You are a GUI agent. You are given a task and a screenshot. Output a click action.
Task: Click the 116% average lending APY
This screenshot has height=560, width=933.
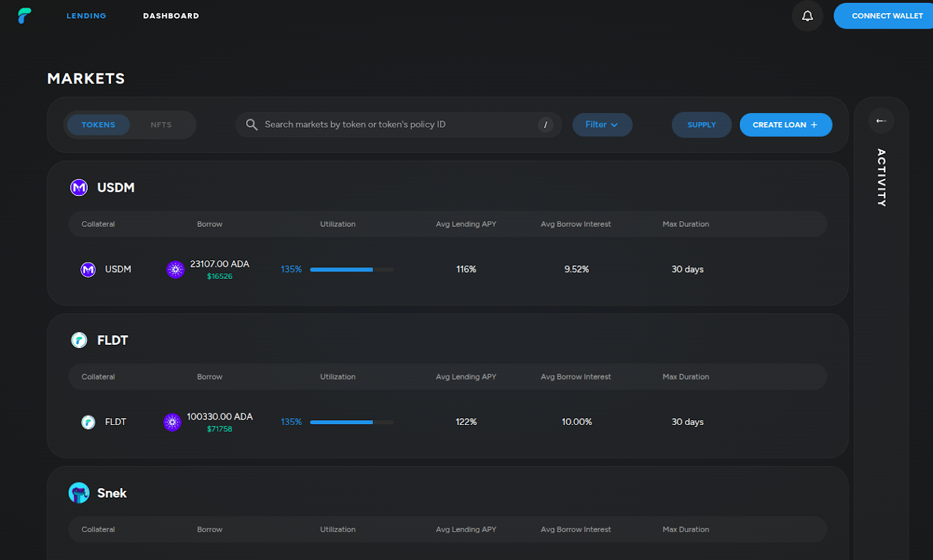466,269
